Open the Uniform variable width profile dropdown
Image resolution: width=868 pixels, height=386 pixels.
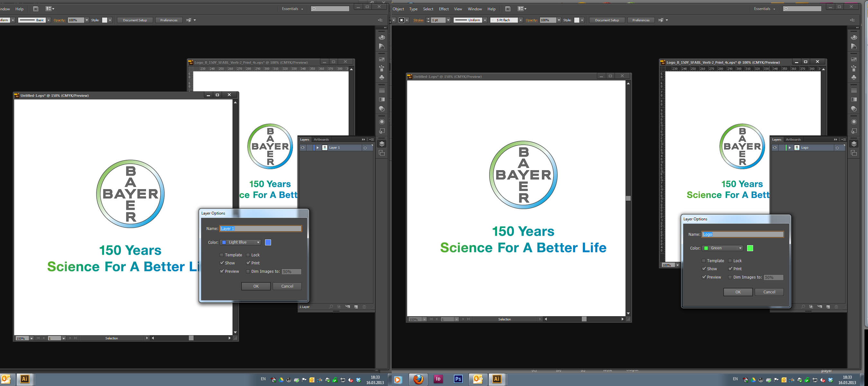pyautogui.click(x=485, y=20)
